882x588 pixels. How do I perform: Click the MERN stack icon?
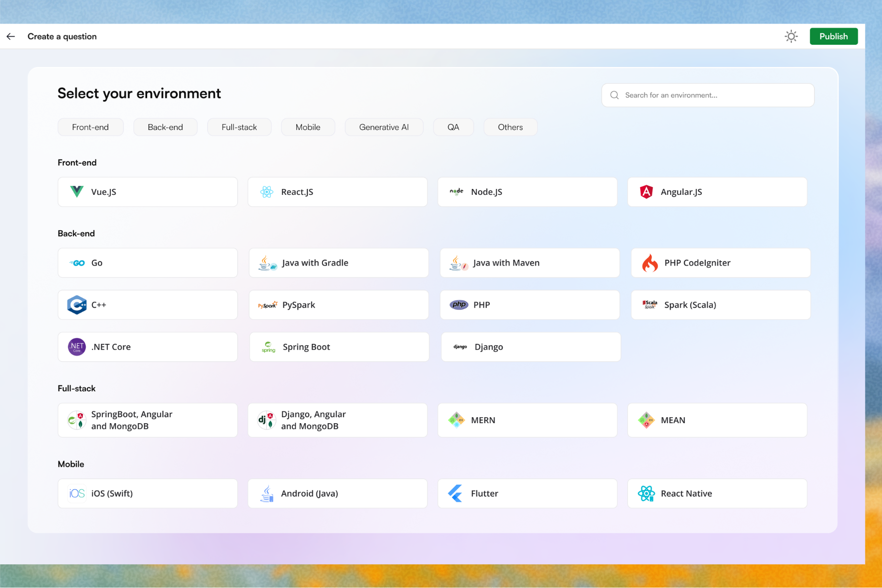[x=456, y=420]
